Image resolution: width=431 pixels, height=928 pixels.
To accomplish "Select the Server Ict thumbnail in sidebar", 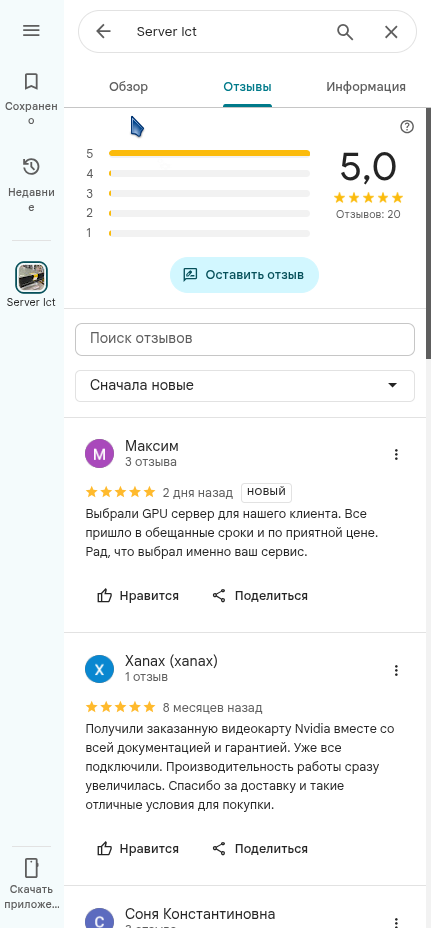I will click(x=31, y=277).
